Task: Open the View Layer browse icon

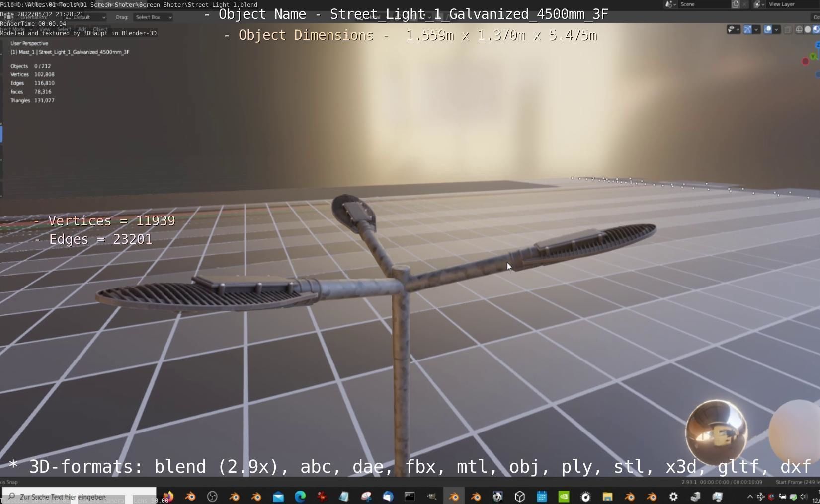Action: point(759,4)
